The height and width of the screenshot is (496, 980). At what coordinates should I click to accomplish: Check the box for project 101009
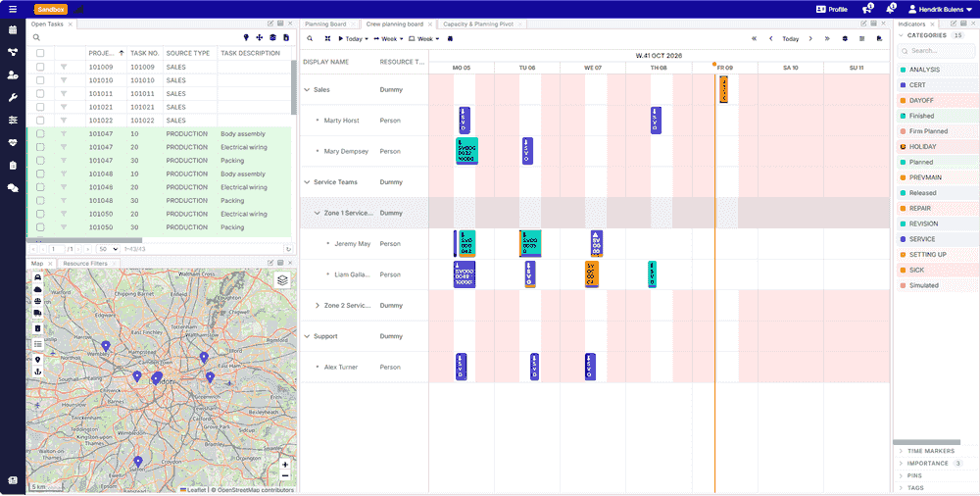pos(40,67)
